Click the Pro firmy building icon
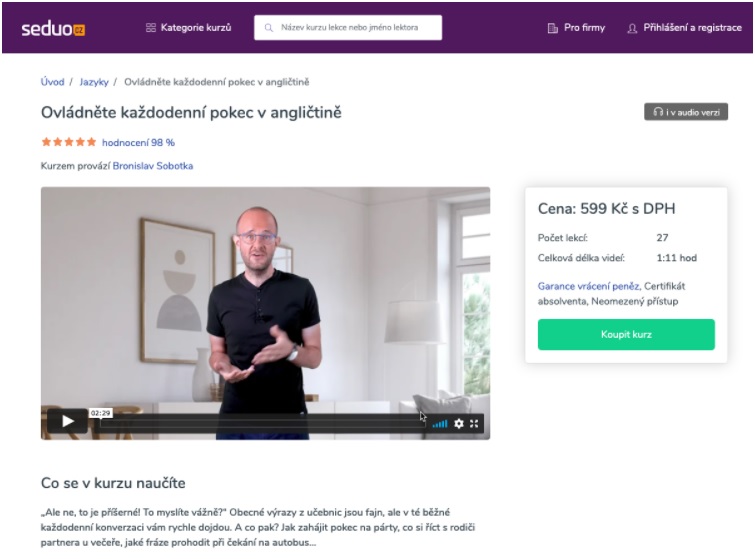 (552, 28)
